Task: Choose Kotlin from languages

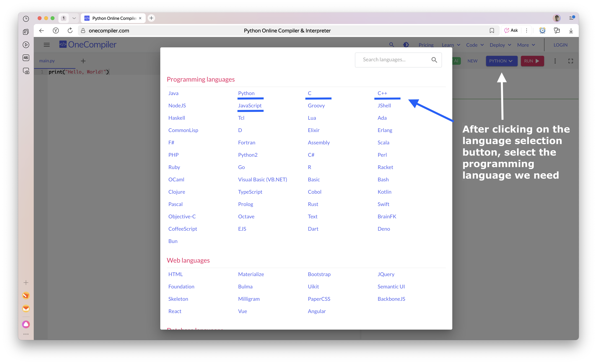Action: 384,192
